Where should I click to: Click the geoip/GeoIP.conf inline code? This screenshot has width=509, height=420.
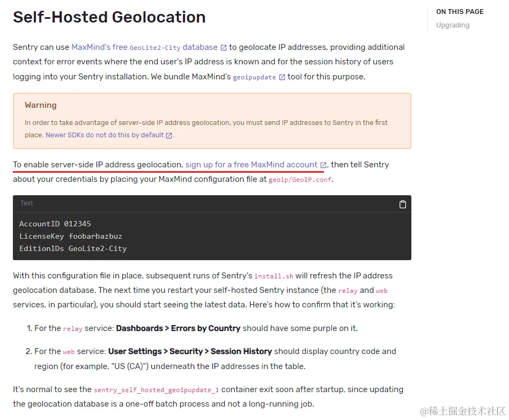[300, 180]
